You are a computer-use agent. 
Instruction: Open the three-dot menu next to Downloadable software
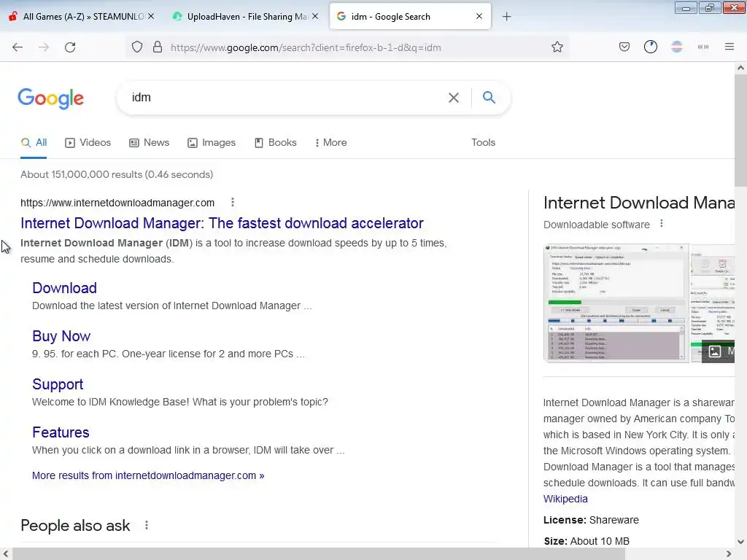coord(661,224)
